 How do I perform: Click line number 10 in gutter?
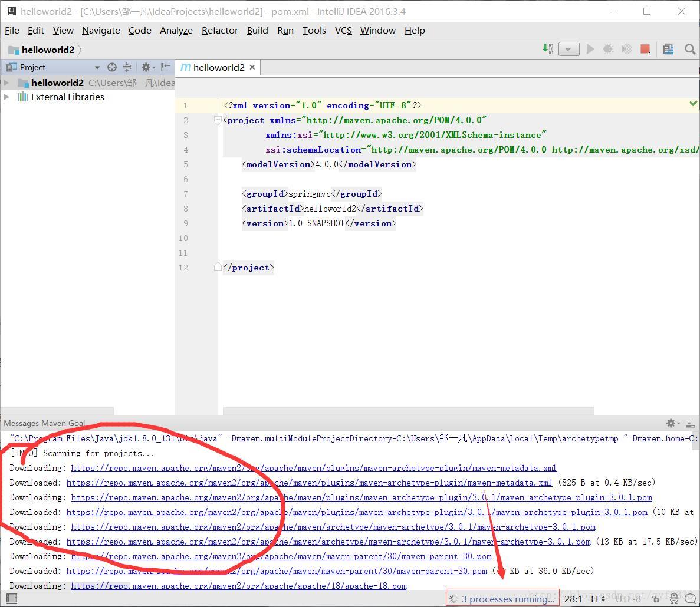[x=183, y=238]
